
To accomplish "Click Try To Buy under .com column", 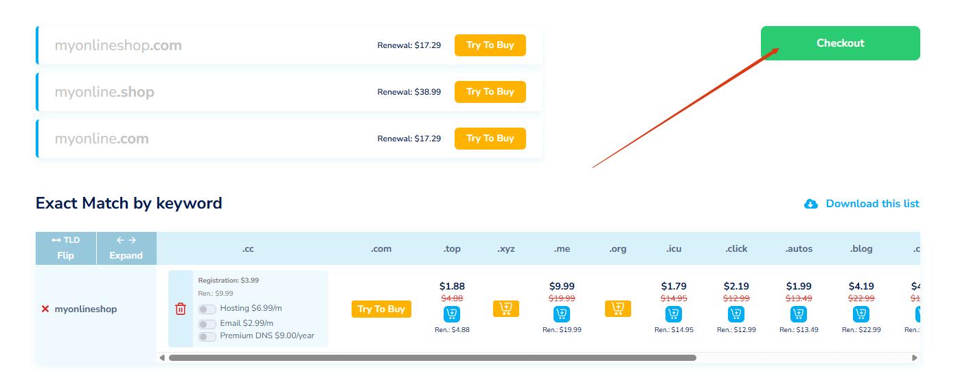I will point(381,309).
